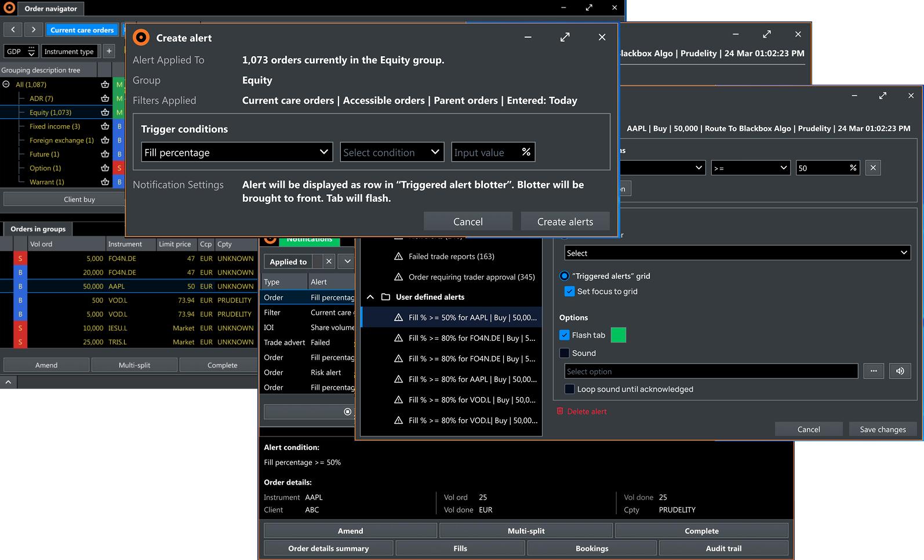Viewport: 924px width, 560px height.
Task: Select "Triggered alerts" grid radio button
Action: point(564,276)
